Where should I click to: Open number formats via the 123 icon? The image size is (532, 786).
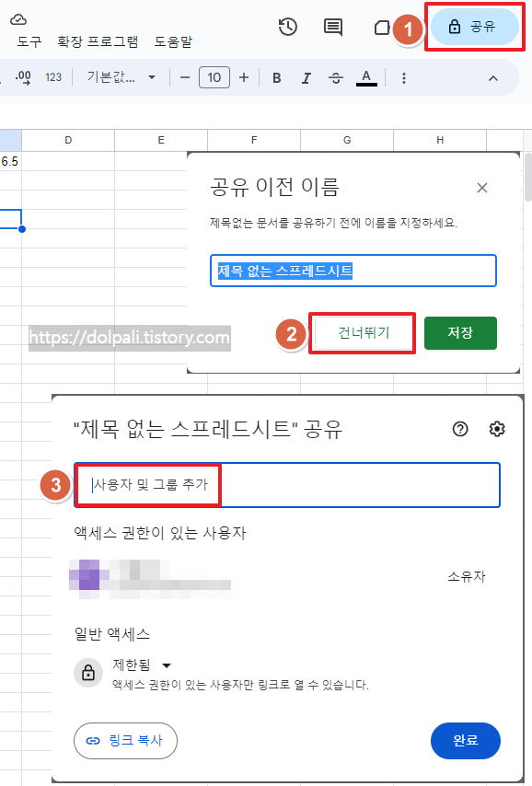(x=52, y=78)
